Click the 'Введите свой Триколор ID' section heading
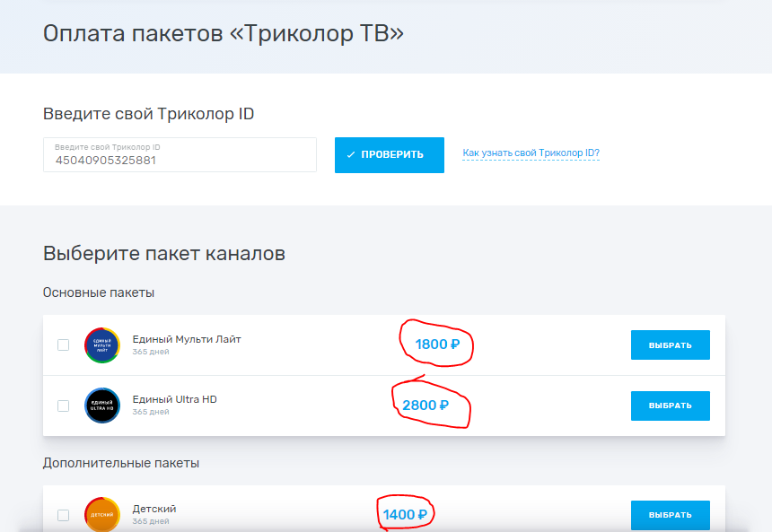This screenshot has height=532, width=772. 148,114
